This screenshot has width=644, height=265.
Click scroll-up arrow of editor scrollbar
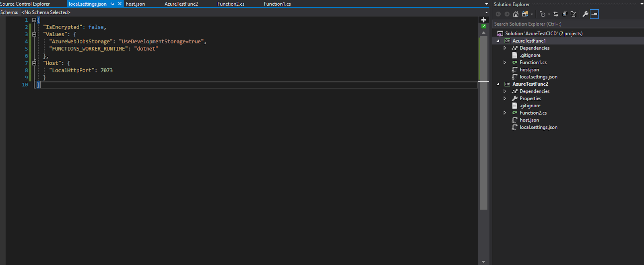483,33
